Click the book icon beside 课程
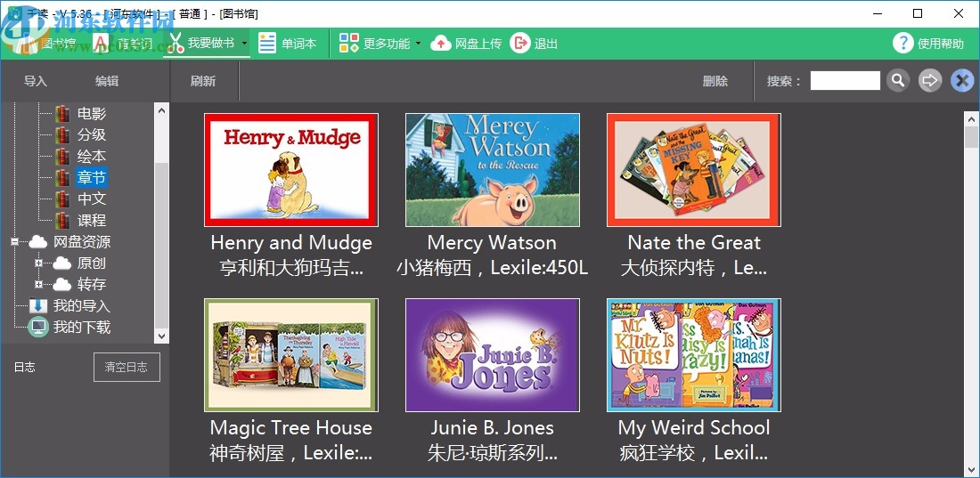Viewport: 980px width, 478px height. click(x=62, y=220)
